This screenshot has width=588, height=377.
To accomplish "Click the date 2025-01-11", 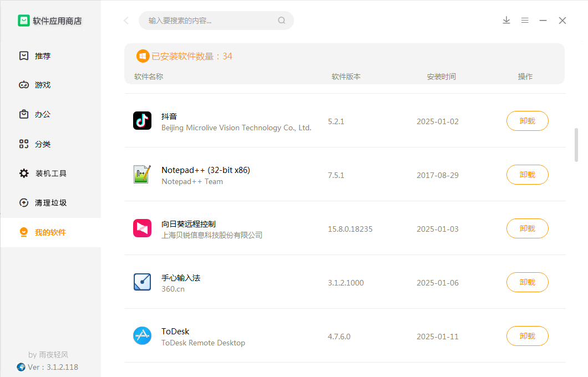I will click(438, 337).
